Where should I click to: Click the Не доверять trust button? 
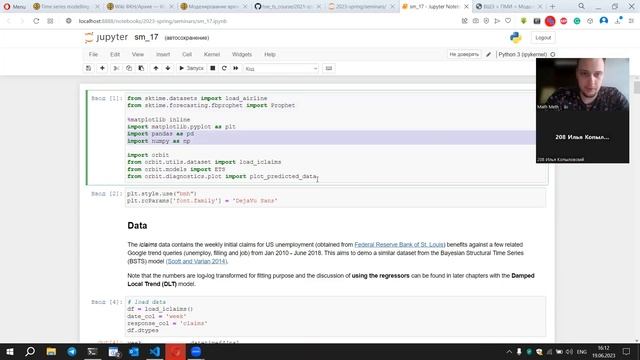point(464,54)
